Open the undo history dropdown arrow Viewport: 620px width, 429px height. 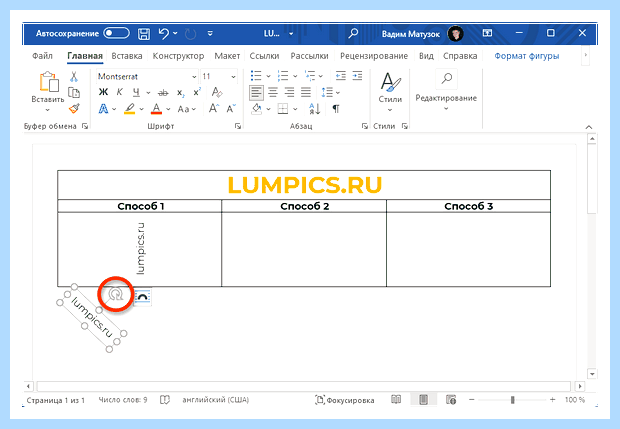(175, 34)
